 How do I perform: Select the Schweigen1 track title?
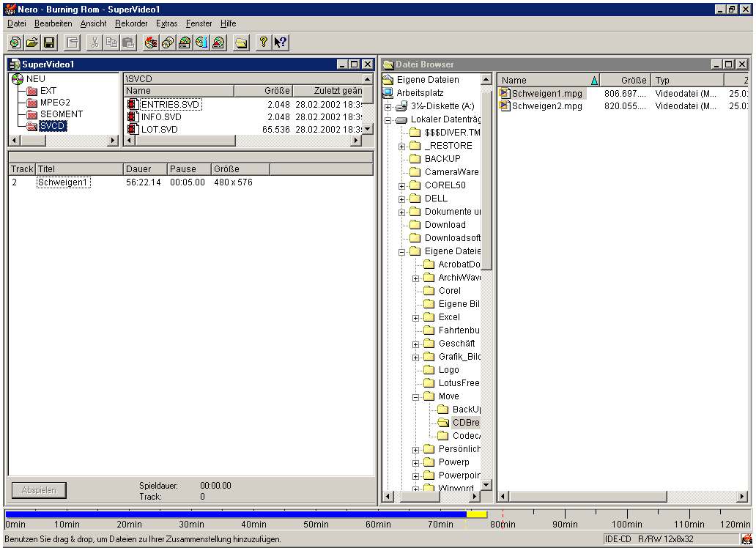(63, 182)
